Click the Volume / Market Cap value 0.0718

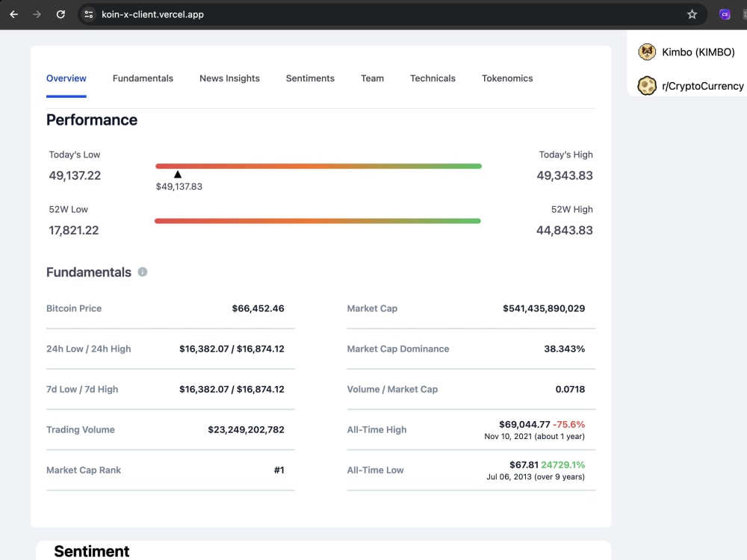(x=570, y=389)
